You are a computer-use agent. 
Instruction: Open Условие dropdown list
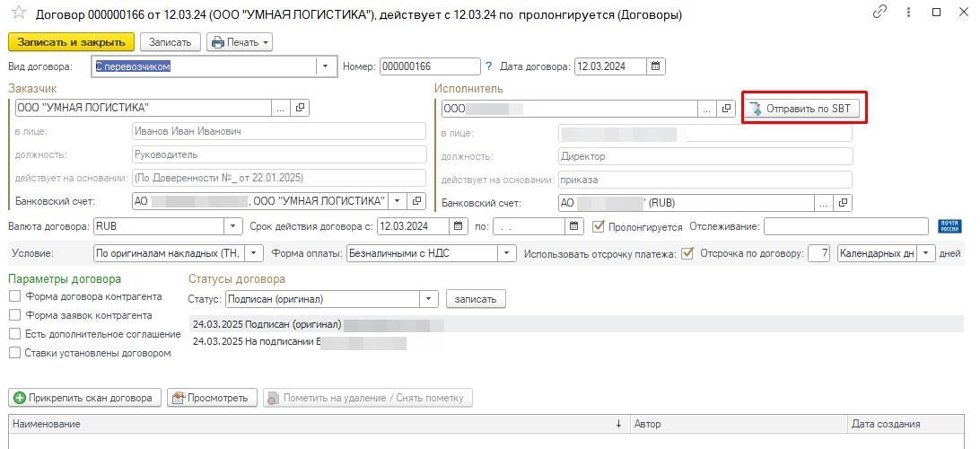[254, 253]
